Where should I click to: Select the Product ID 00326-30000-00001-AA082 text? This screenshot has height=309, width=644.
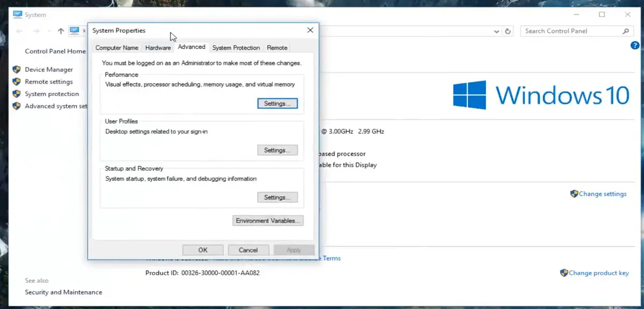pos(203,273)
